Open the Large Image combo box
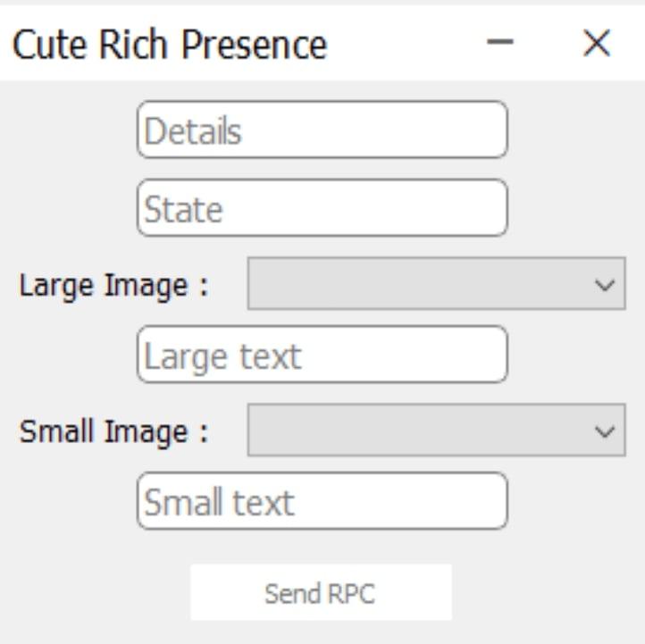 point(435,284)
